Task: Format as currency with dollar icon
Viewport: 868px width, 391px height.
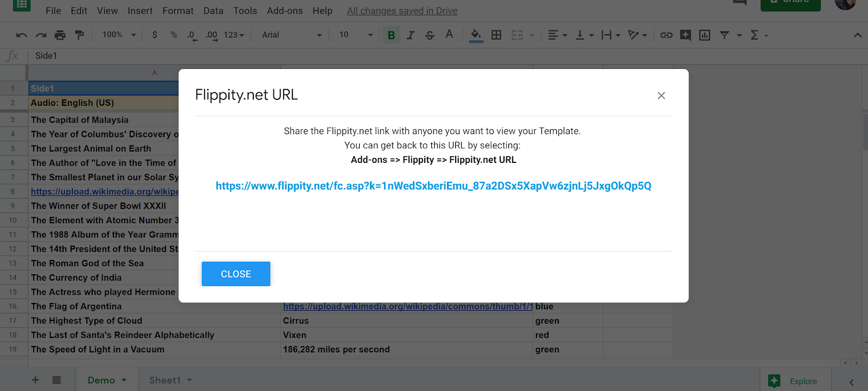Action: pyautogui.click(x=155, y=35)
